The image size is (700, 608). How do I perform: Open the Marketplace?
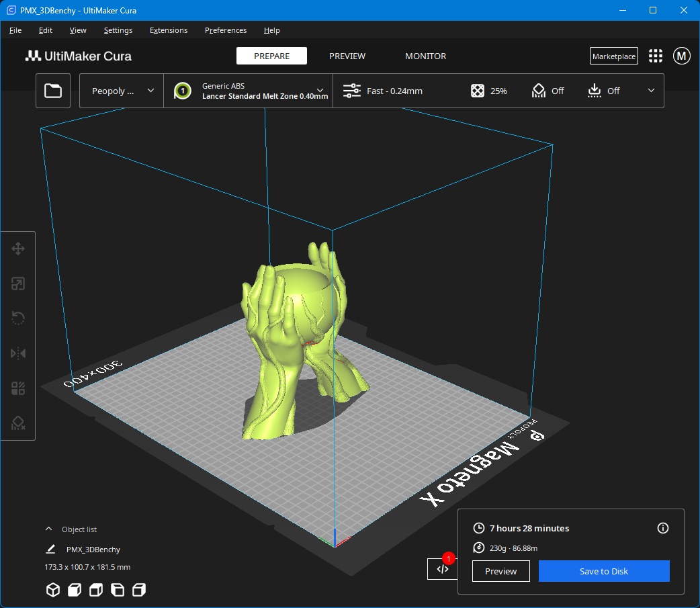613,56
